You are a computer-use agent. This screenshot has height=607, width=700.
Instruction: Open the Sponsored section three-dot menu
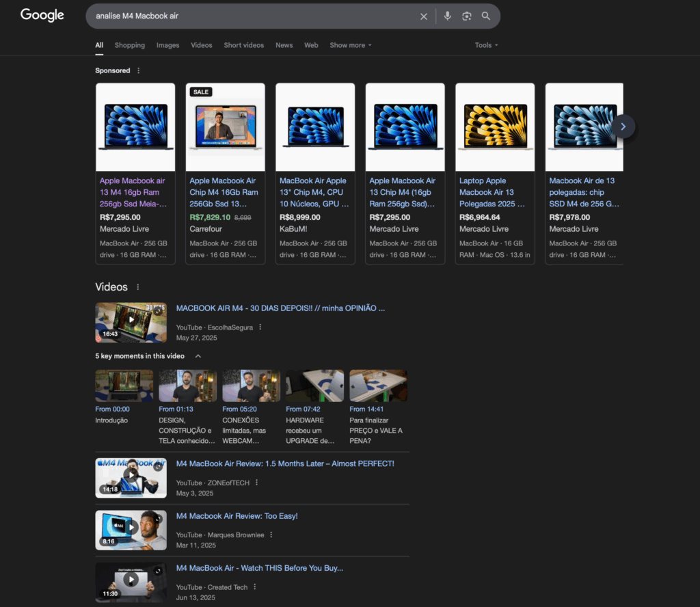pos(139,70)
